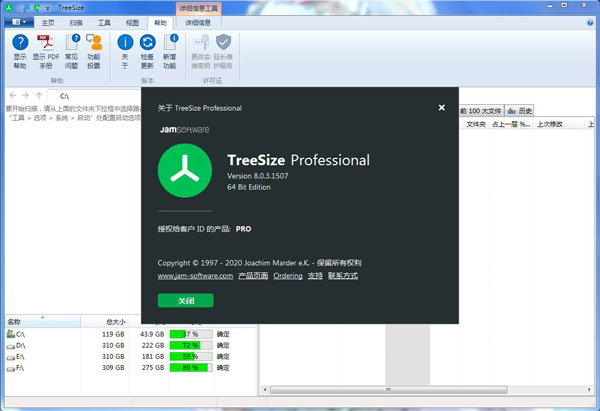
Task: Open 新增功能 what's new icon
Action: coord(172,43)
